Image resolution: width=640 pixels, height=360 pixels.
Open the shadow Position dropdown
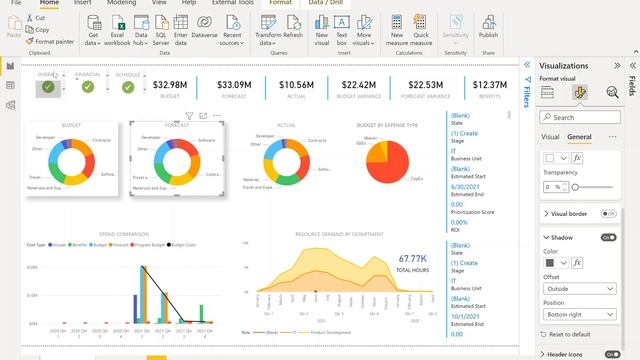point(580,315)
